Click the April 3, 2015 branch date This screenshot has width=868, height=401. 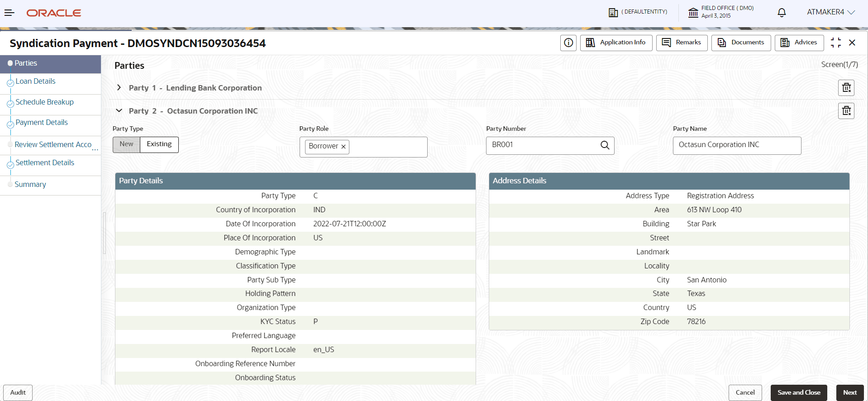[716, 16]
